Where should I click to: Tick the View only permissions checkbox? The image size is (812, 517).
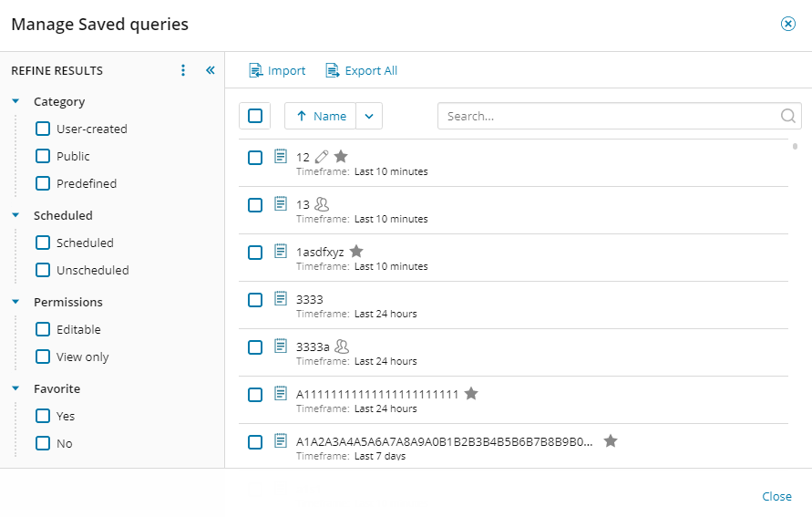click(x=43, y=357)
